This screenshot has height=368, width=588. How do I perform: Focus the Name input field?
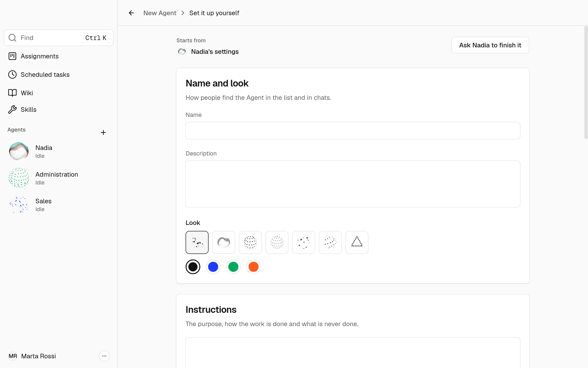click(x=353, y=131)
